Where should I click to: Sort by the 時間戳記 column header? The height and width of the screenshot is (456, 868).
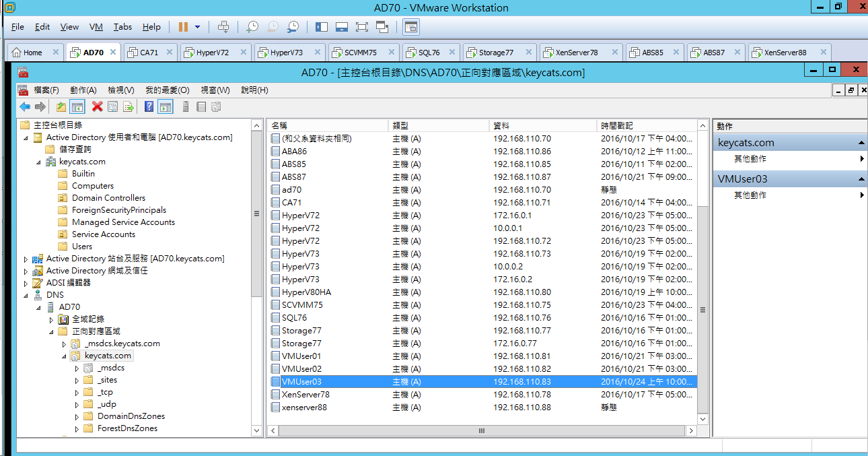(x=647, y=125)
